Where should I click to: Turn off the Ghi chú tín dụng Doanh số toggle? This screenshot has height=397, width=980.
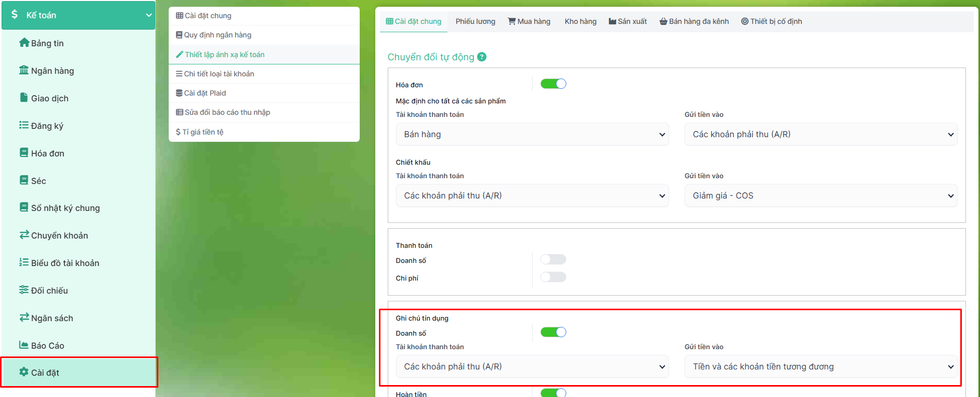coord(553,332)
